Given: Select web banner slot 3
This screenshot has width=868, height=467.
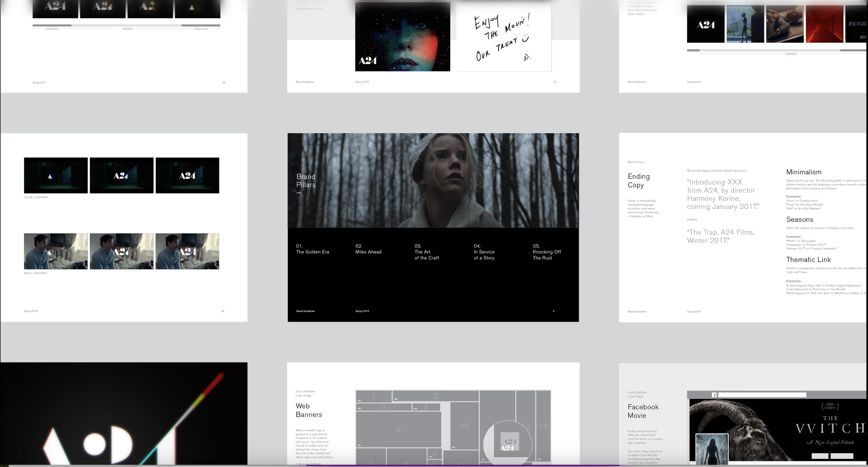Looking at the screenshot, I should pos(384,407).
